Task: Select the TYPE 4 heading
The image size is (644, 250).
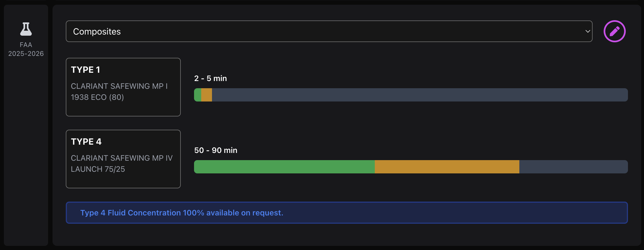Action: (x=86, y=142)
